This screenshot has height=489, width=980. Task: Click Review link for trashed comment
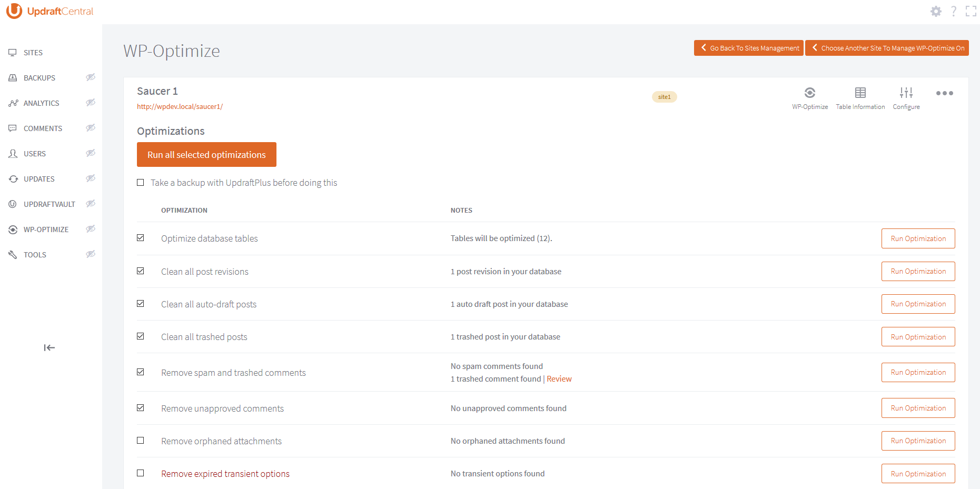click(559, 379)
